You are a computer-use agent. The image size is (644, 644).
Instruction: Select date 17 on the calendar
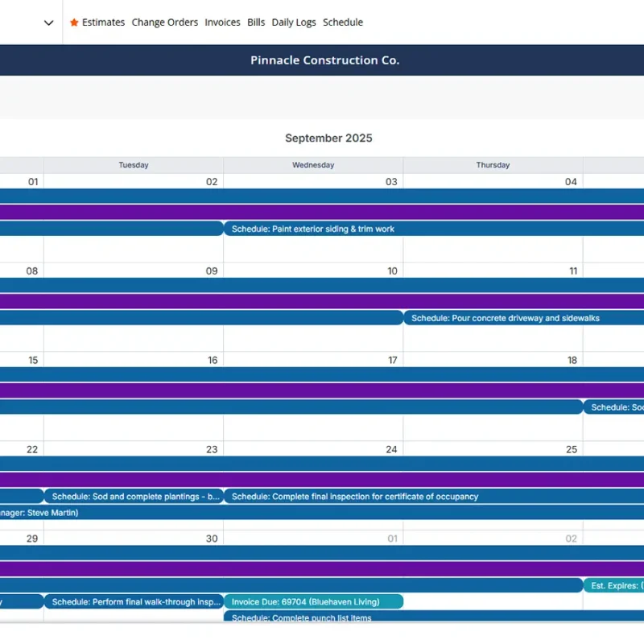click(393, 360)
